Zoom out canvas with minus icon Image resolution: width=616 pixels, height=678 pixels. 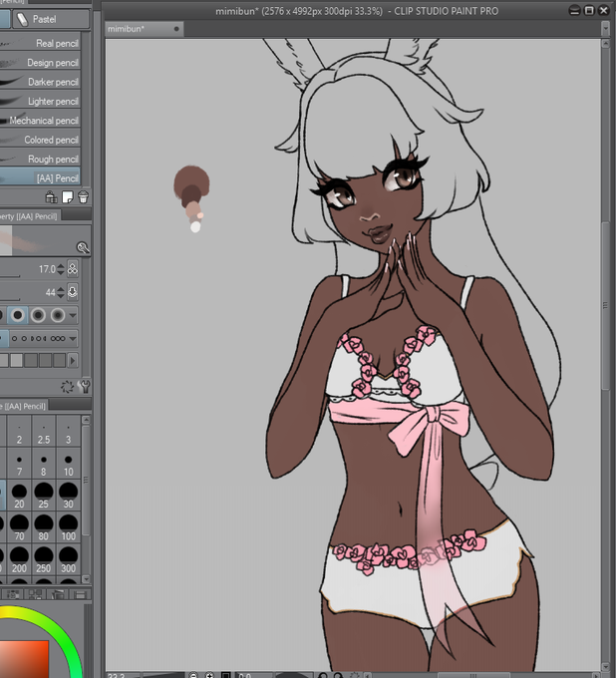[193, 675]
